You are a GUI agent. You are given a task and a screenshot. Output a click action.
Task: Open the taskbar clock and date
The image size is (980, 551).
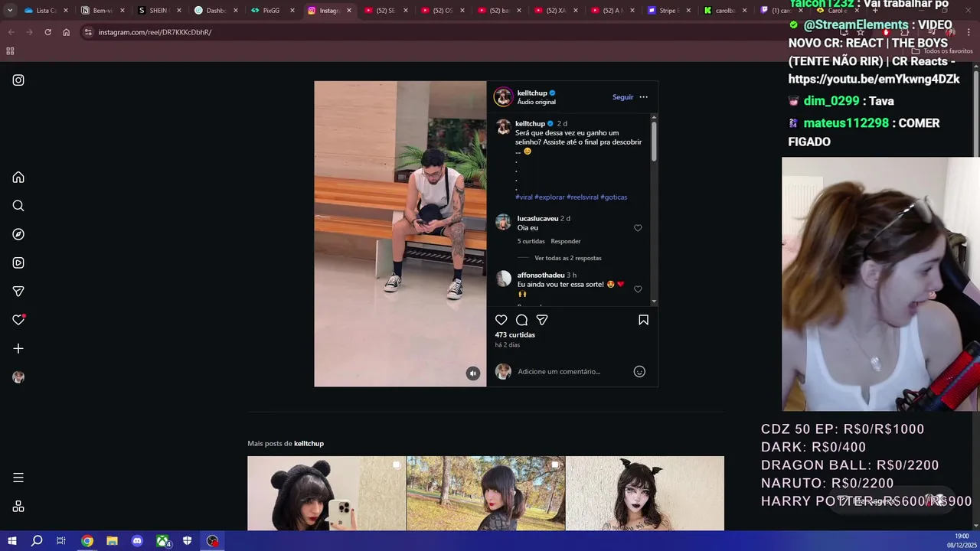(962, 541)
